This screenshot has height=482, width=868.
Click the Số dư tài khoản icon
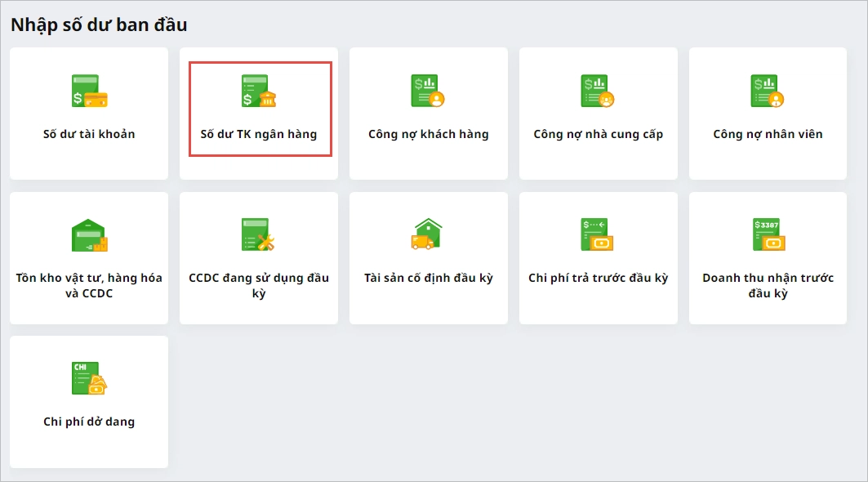[x=89, y=91]
